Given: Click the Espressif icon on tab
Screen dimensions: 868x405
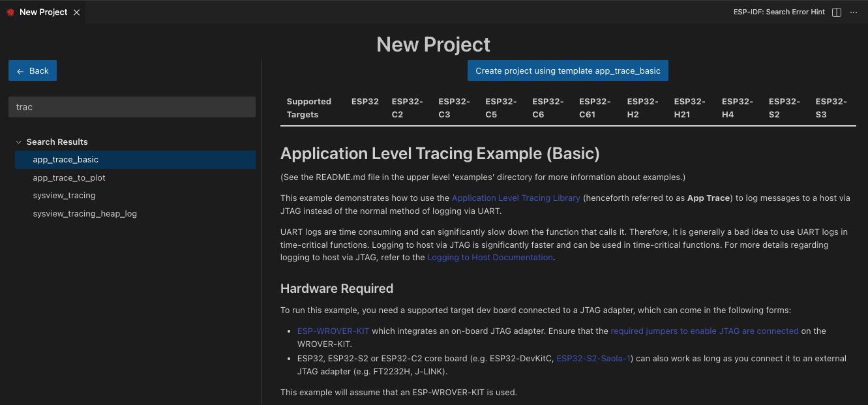Looking at the screenshot, I should [x=10, y=12].
